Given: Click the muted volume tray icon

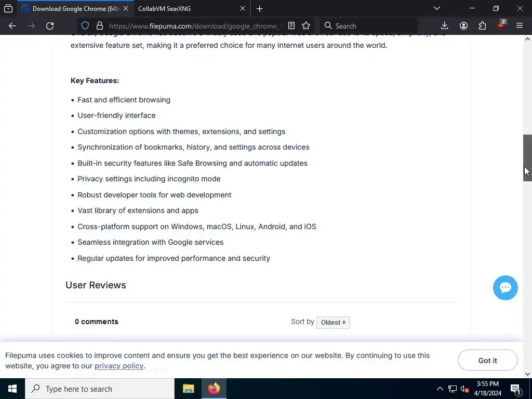Looking at the screenshot, I should [465, 389].
